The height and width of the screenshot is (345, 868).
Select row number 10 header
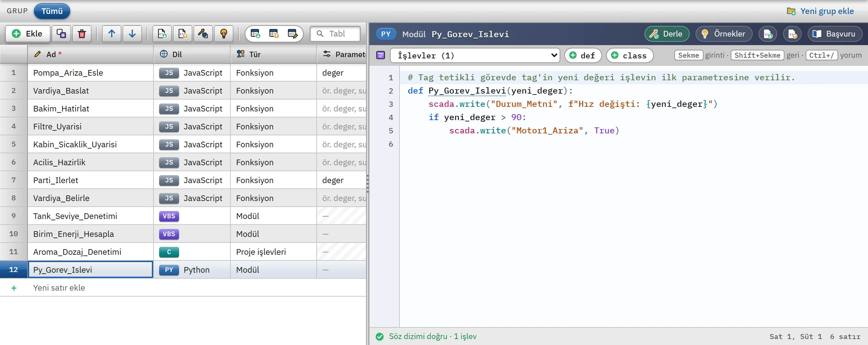[14, 234]
